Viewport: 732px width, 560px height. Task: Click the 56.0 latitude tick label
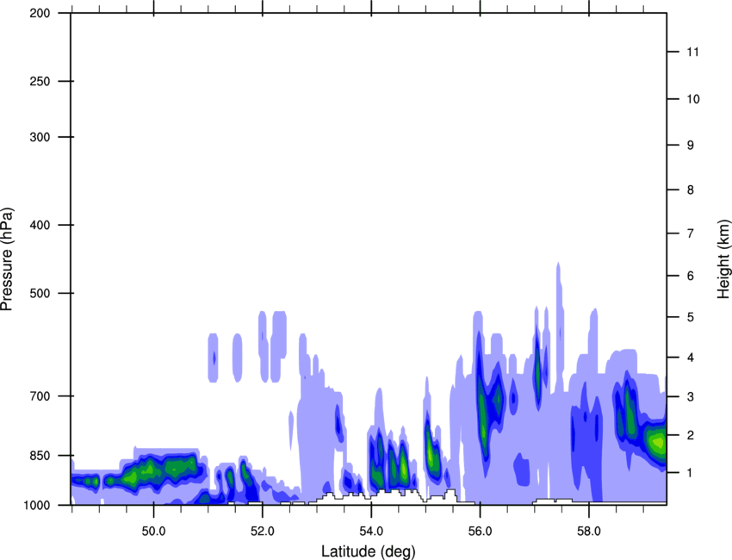[480, 532]
